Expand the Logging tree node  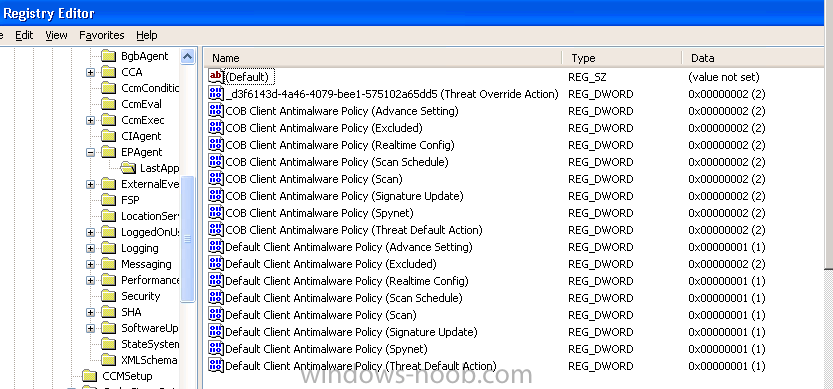[90, 249]
